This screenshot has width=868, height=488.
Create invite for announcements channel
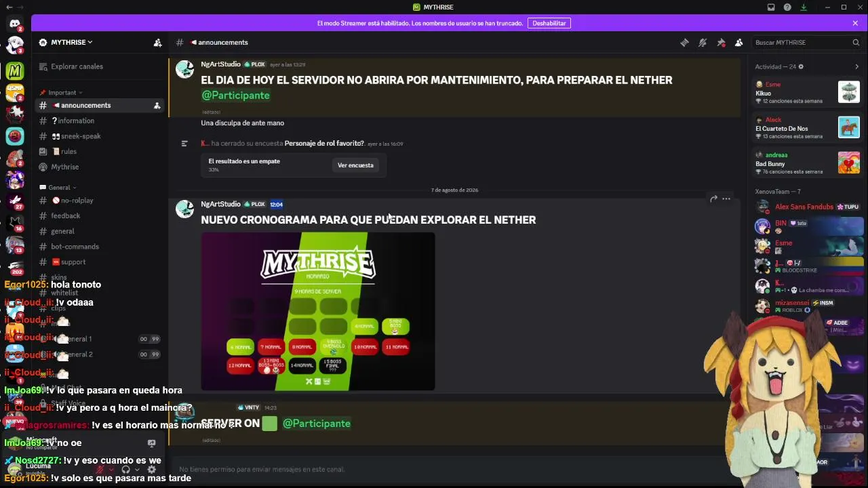point(157,106)
